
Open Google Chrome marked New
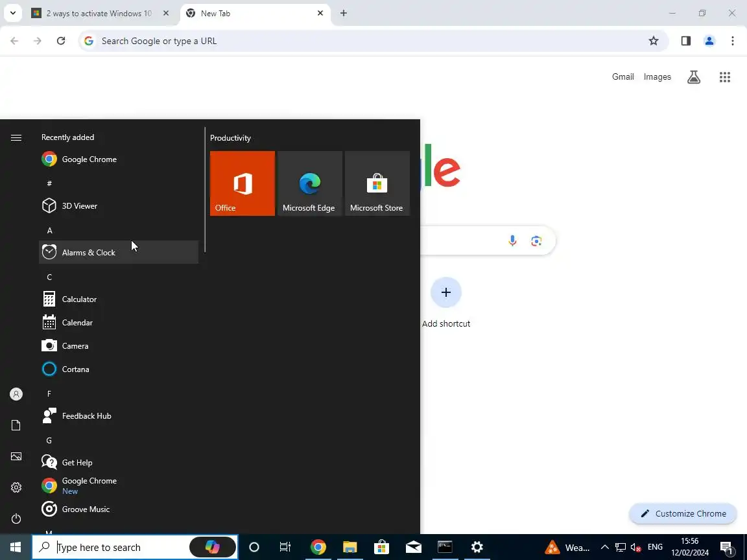(x=119, y=485)
